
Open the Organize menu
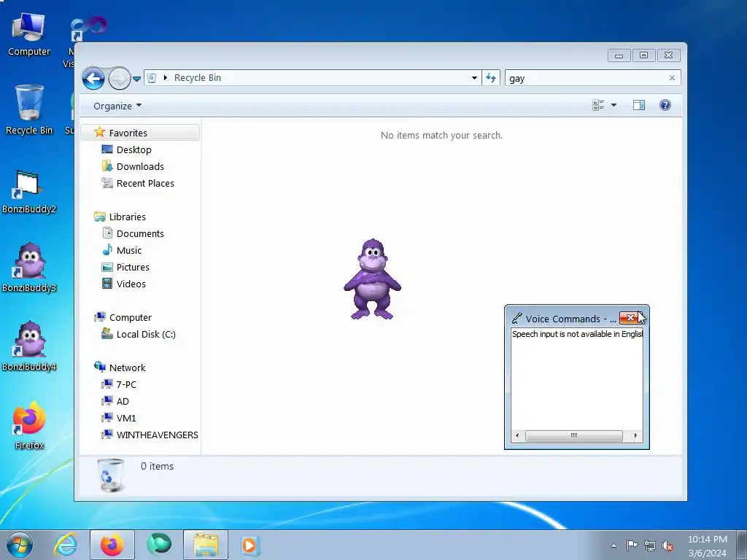tap(117, 106)
